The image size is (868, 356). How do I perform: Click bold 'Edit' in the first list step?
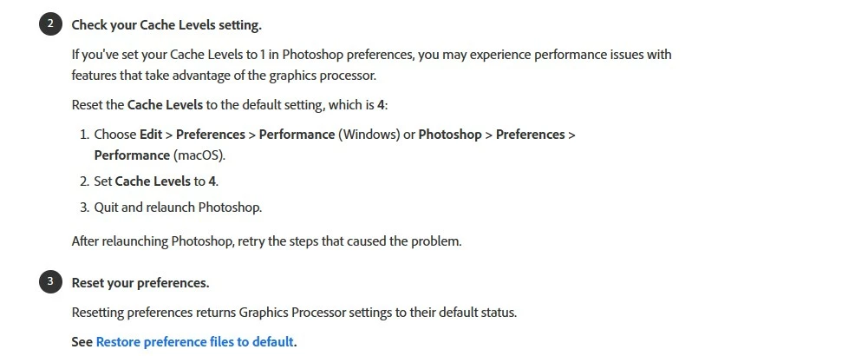151,135
